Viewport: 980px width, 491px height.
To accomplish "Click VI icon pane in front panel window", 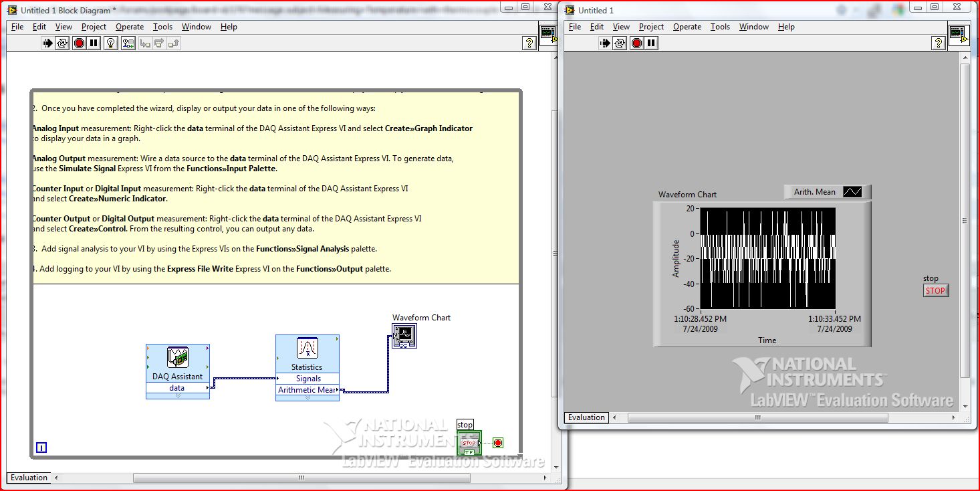I will coord(959,33).
